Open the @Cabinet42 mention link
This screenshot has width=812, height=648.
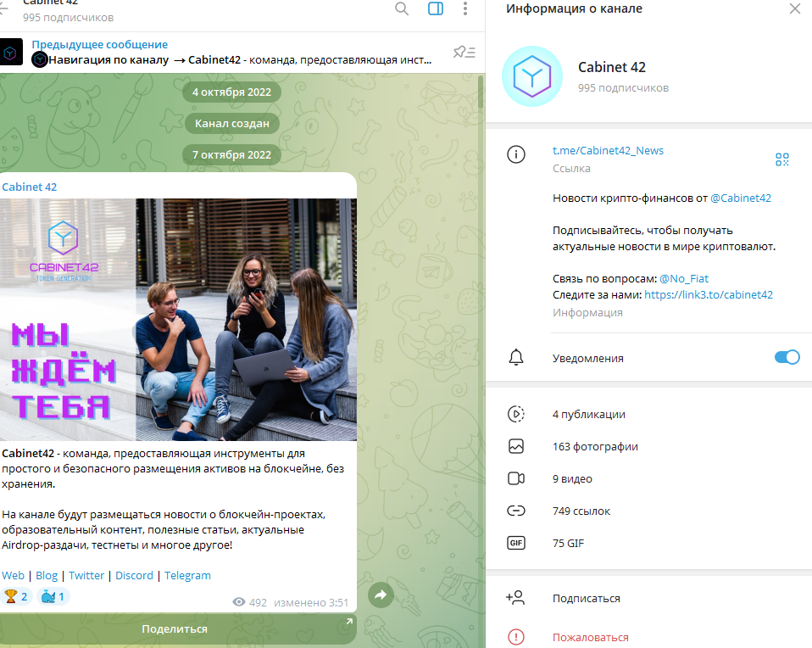(741, 198)
